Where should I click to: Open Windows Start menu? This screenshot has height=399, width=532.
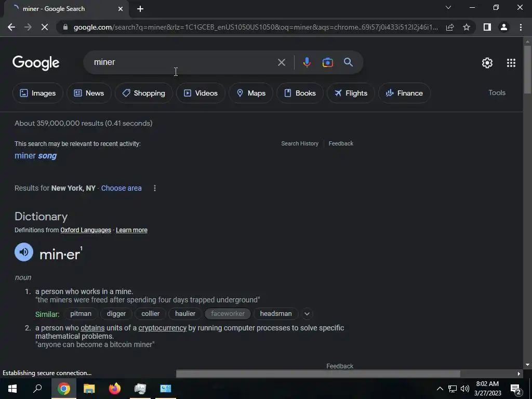pos(12,389)
